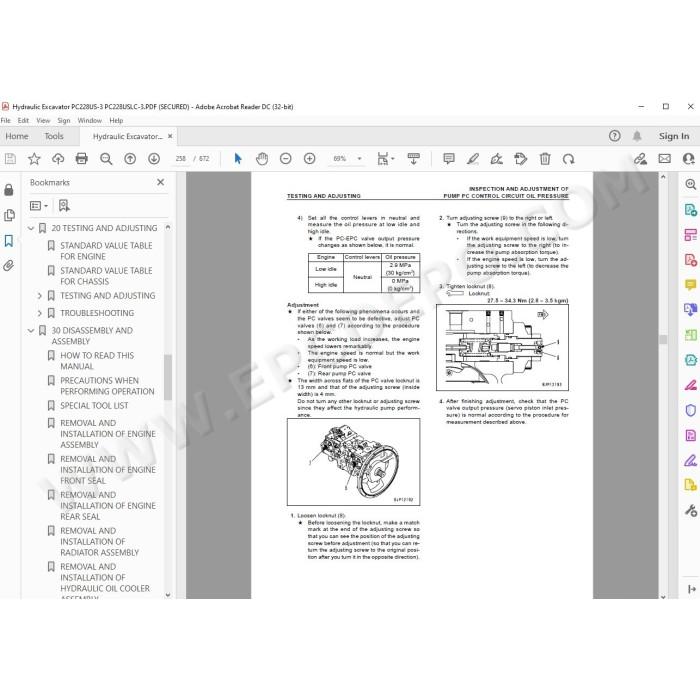This screenshot has width=700, height=700.
Task: Close the Bookmarks panel
Action: pos(161,182)
